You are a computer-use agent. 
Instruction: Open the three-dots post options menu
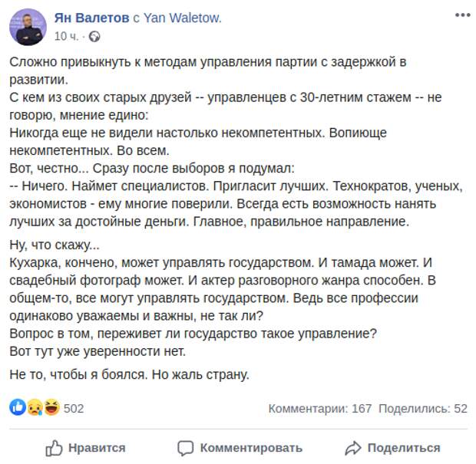[462, 15]
